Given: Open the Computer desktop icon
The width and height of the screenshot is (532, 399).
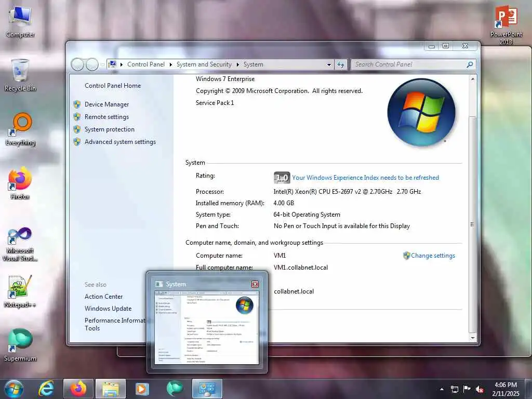Looking at the screenshot, I should pos(20,21).
